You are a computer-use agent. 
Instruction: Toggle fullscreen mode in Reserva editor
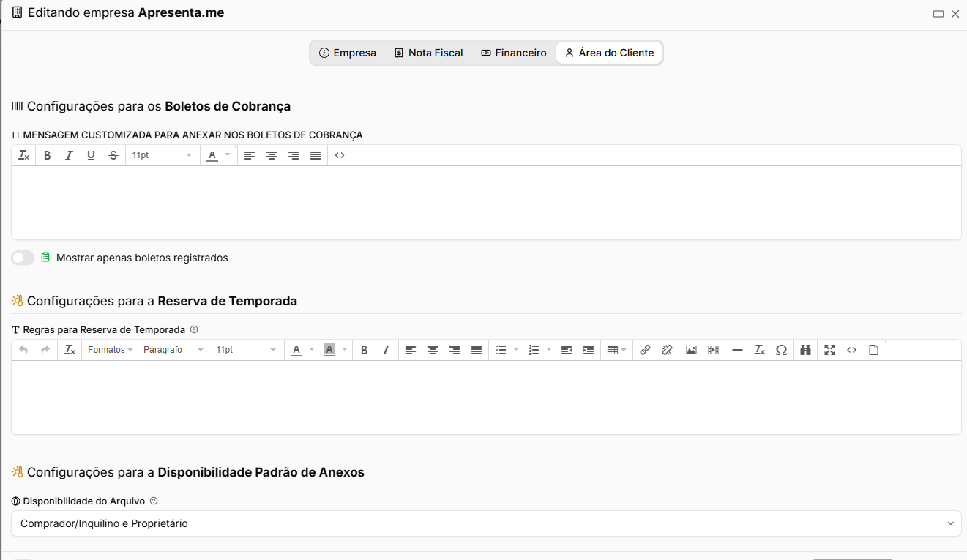(829, 350)
